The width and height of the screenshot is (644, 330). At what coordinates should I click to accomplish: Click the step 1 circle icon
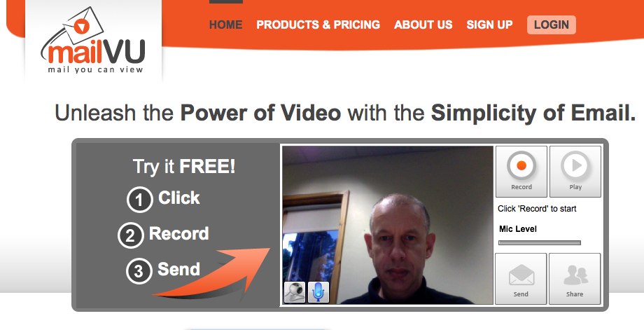pyautogui.click(x=139, y=200)
